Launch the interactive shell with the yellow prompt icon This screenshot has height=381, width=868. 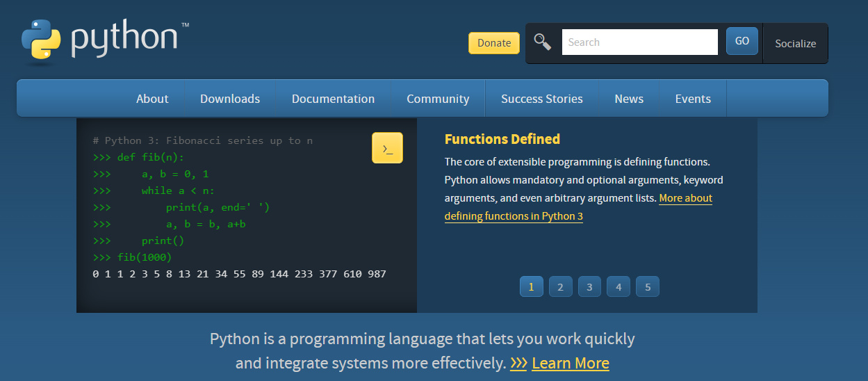[x=387, y=148]
